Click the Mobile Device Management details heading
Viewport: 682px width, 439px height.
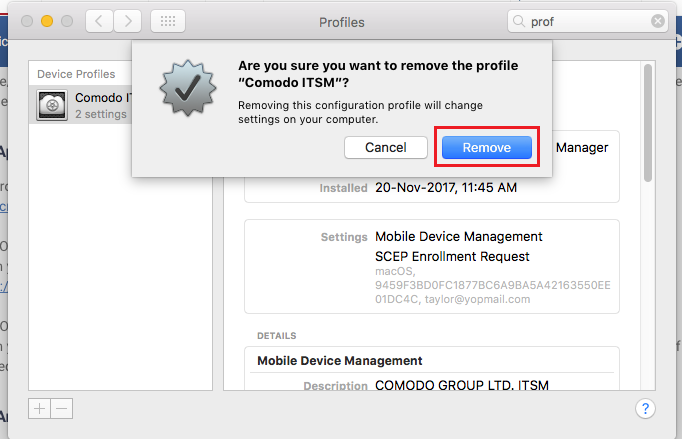pyautogui.click(x=340, y=361)
